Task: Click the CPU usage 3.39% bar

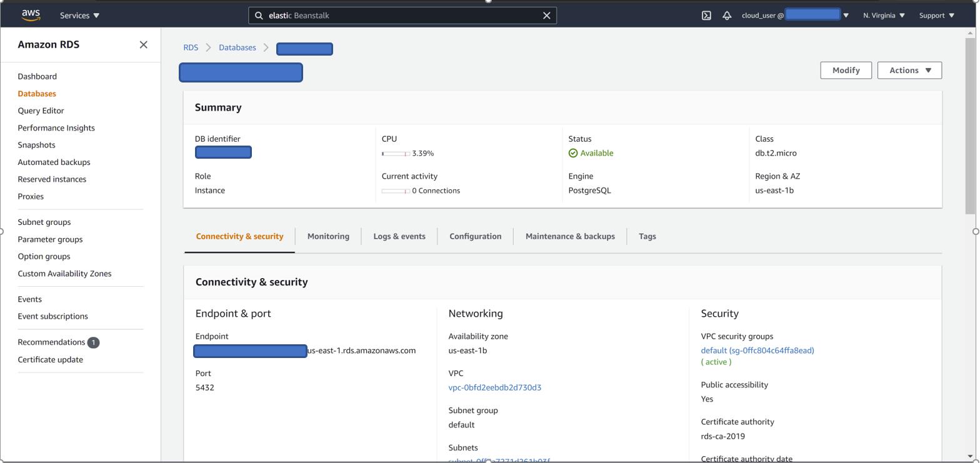Action: [x=396, y=153]
